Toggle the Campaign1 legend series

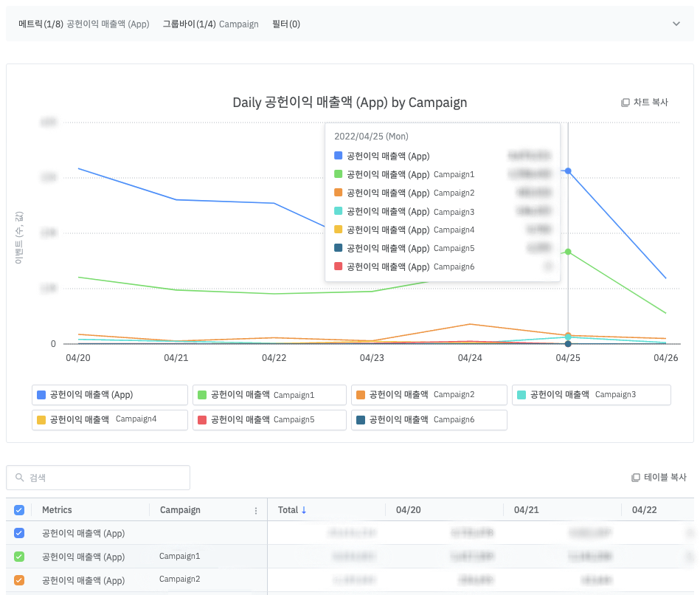tap(269, 395)
